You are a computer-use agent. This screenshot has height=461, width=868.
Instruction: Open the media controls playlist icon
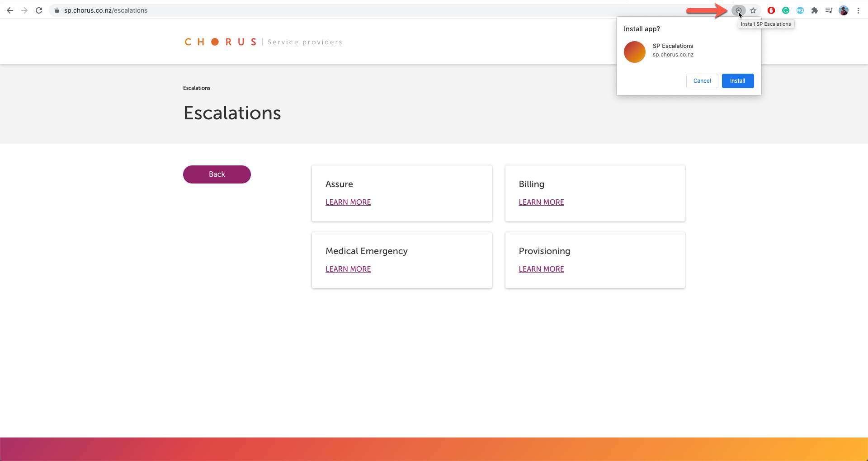tap(829, 10)
